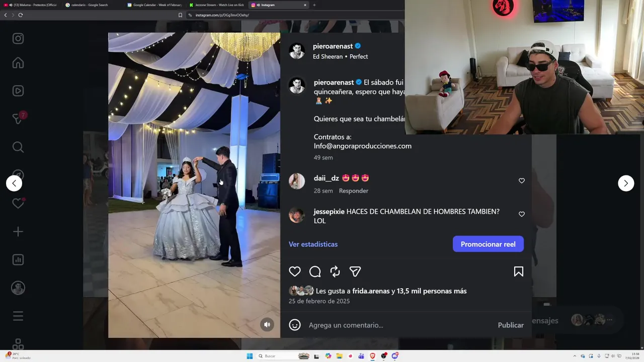Save post with bookmark icon
Image resolution: width=644 pixels, height=362 pixels.
click(x=519, y=271)
